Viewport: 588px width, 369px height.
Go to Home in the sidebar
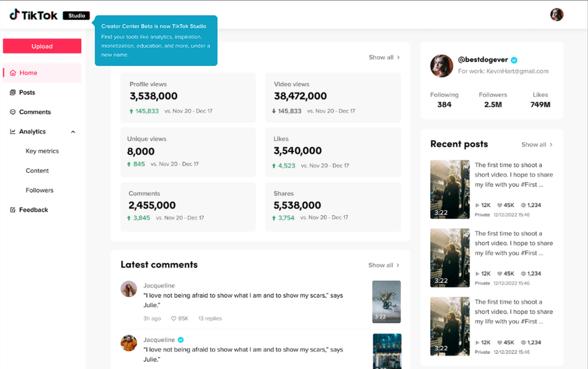(42, 73)
